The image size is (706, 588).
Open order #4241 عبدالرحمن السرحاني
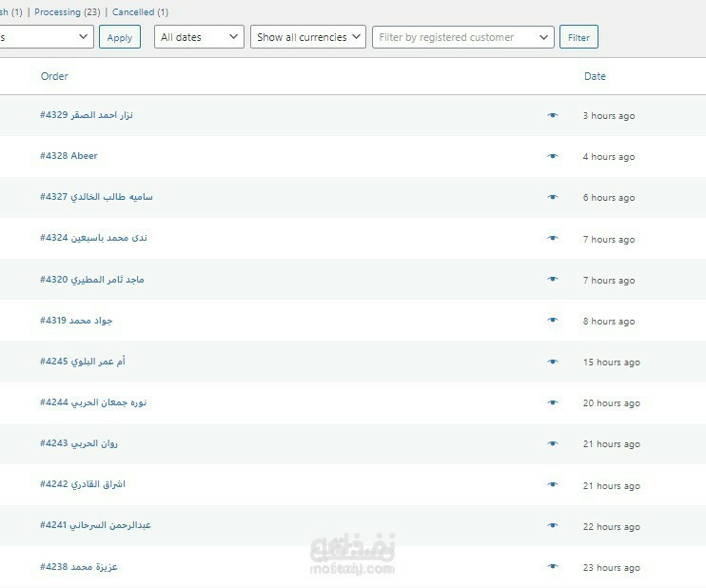[95, 525]
